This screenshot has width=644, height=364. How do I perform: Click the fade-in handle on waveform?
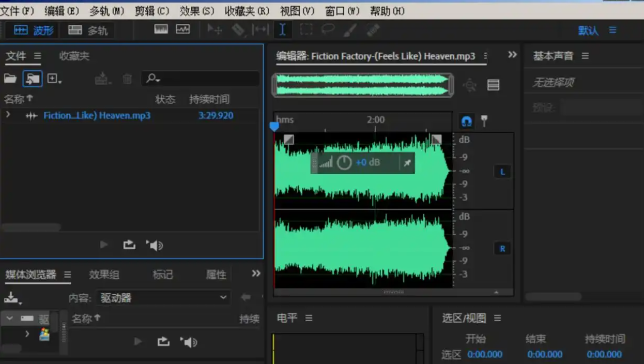[x=288, y=139]
